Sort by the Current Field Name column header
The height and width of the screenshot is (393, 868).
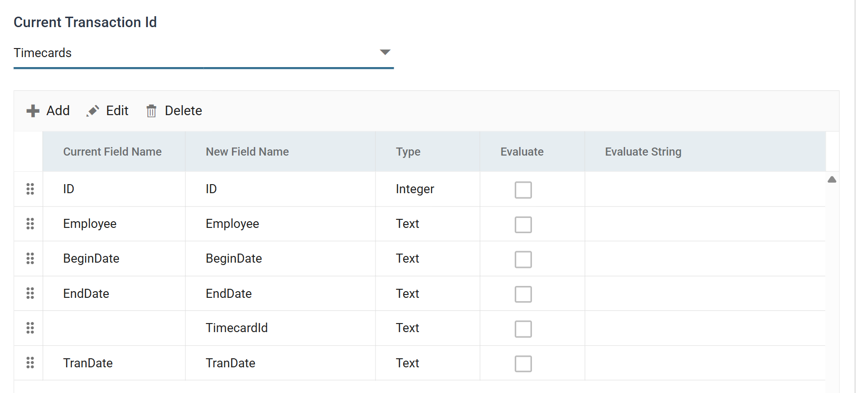click(114, 152)
